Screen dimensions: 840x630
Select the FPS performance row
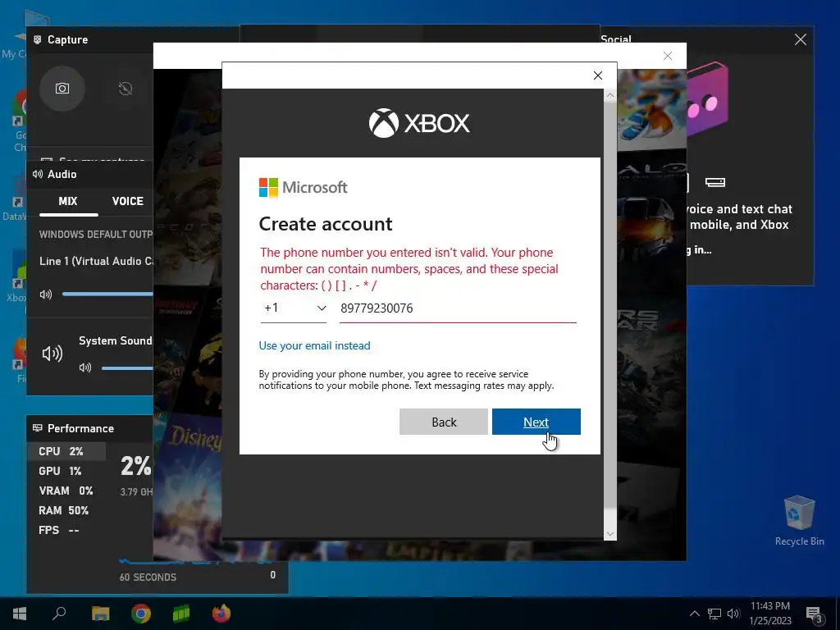pos(66,531)
